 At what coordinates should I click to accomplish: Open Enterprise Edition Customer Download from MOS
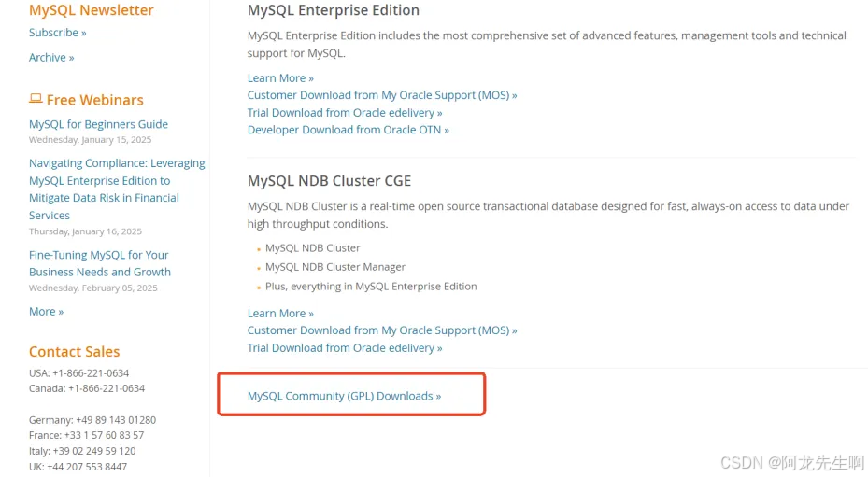pos(381,95)
